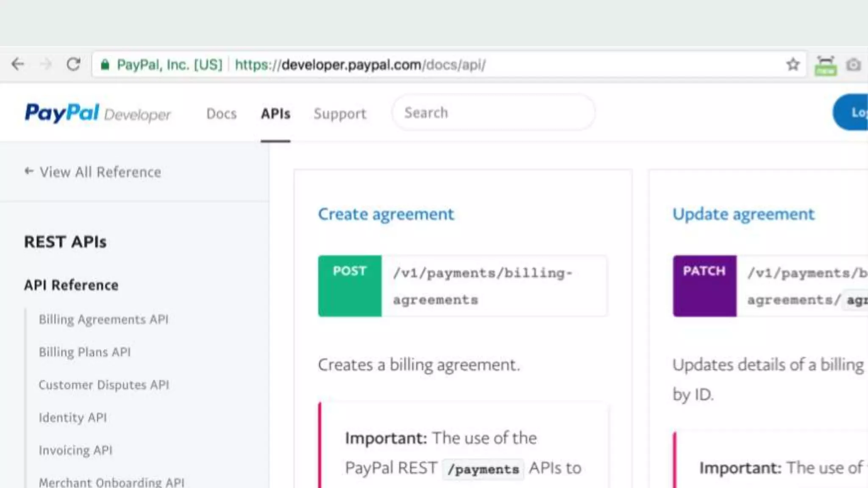This screenshot has height=488, width=868.
Task: Click the camera extension icon
Action: (853, 65)
